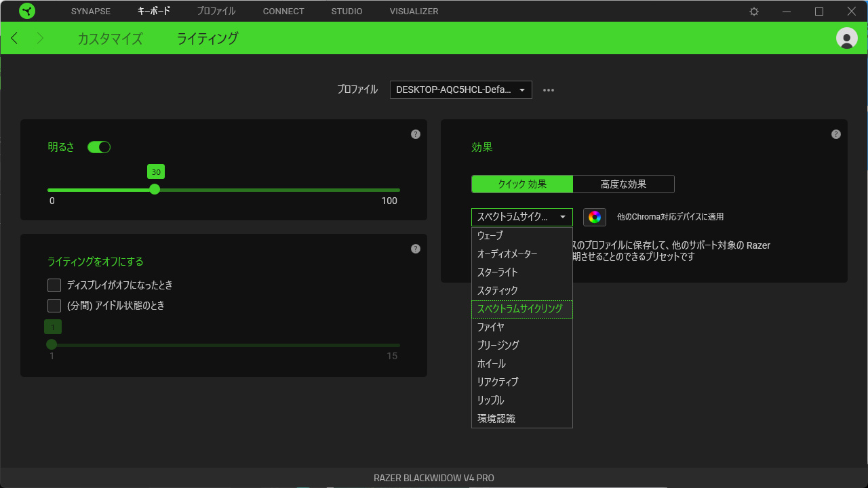Viewport: 868px width, 488px height.
Task: Open the プロファイル top tab
Action: coord(216,12)
